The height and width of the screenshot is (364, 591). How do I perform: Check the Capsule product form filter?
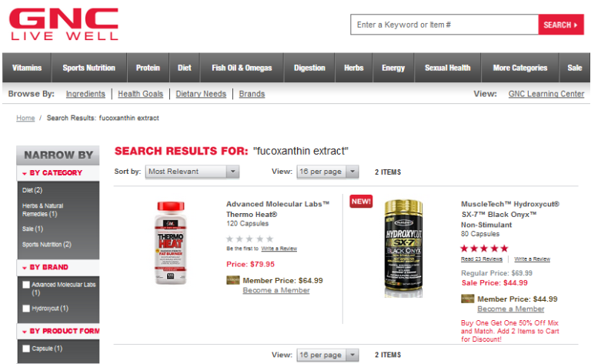26,349
